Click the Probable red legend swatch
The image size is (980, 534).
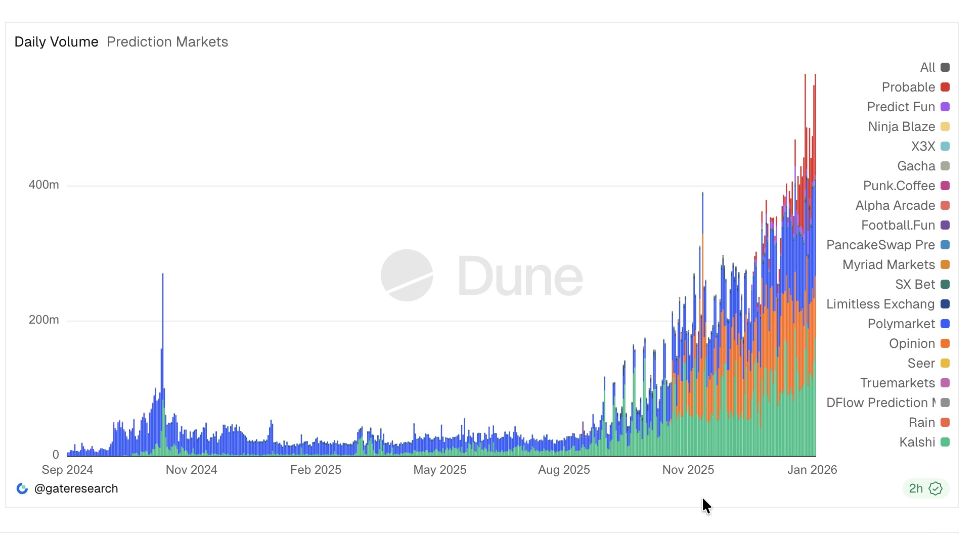(x=945, y=87)
